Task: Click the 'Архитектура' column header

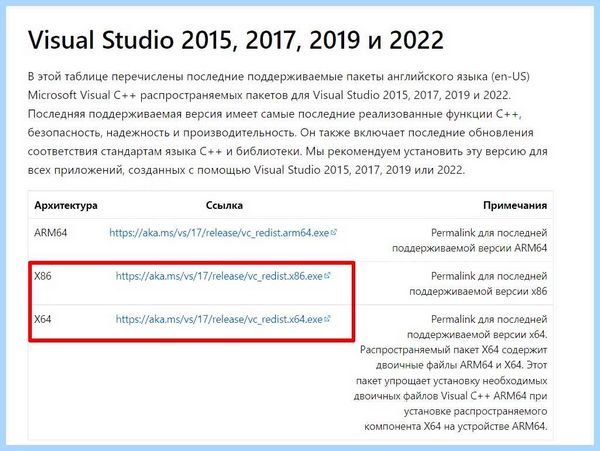Action: [66, 205]
